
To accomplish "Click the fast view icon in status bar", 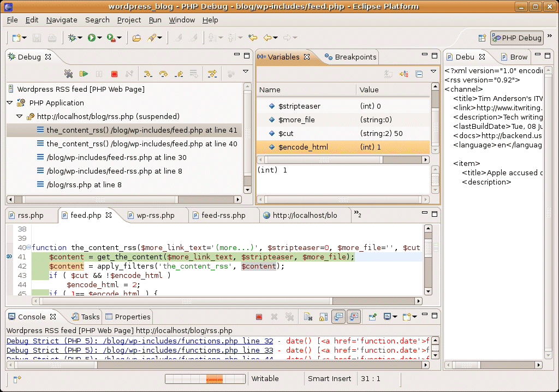I will [17, 379].
